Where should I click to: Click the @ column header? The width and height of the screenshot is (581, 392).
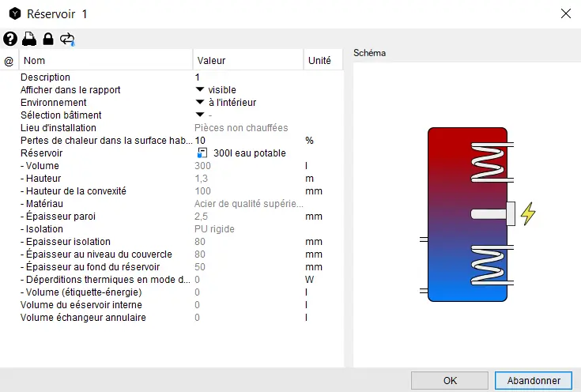click(9, 61)
